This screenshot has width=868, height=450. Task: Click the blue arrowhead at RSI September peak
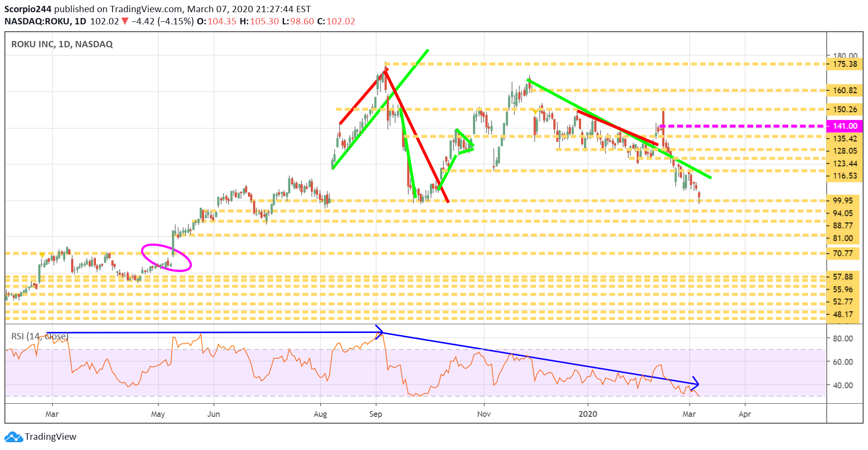tap(379, 332)
